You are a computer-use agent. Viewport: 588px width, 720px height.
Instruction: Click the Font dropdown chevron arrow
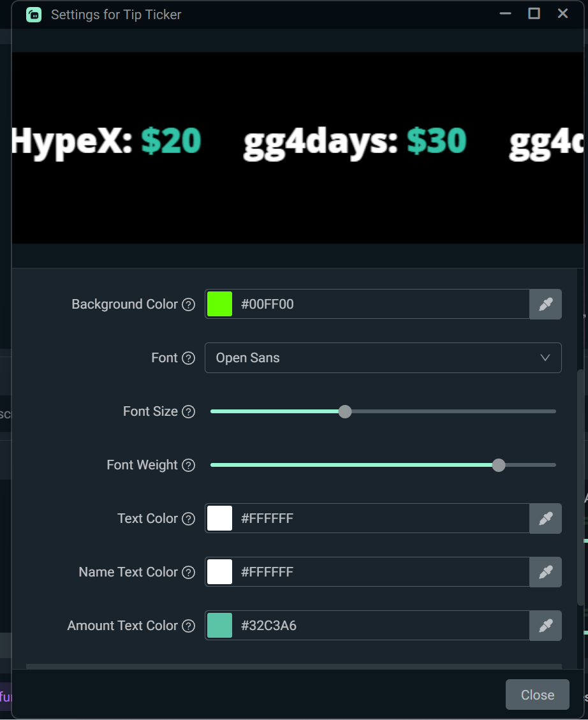[x=545, y=358]
